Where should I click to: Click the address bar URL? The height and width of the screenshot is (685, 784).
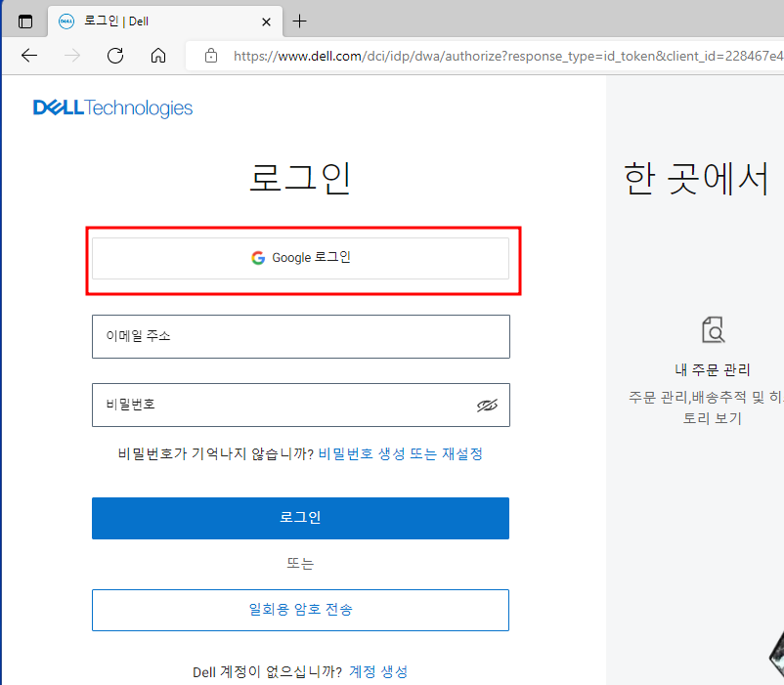[x=507, y=56]
